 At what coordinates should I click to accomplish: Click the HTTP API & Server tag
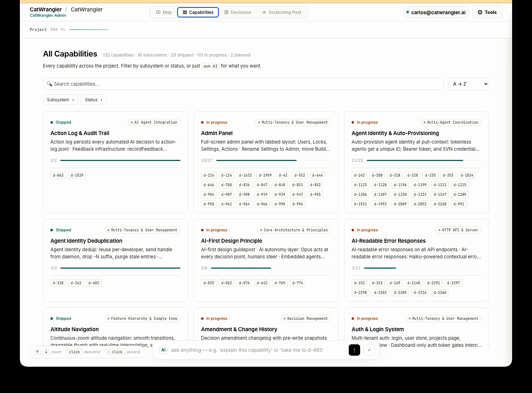(458, 230)
